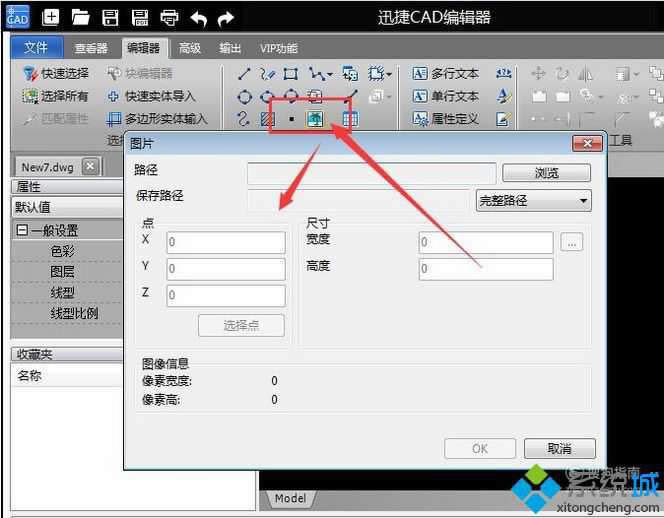Click the OK button in 图片 dialog
This screenshot has height=518, width=664.
[x=480, y=449]
